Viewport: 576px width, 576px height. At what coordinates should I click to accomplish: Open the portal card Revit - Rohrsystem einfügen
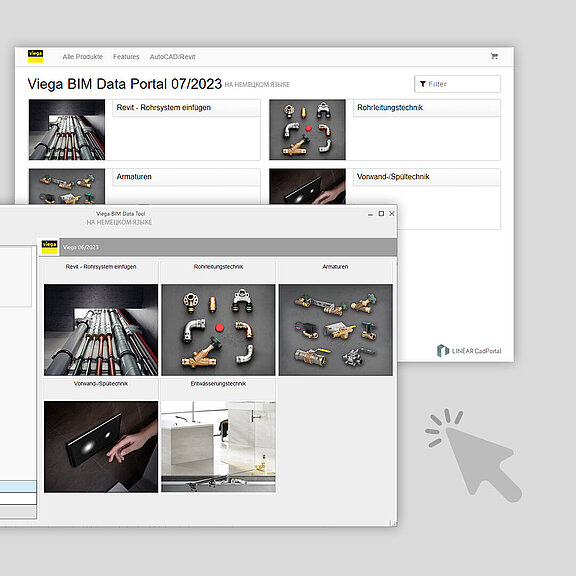pyautogui.click(x=186, y=130)
